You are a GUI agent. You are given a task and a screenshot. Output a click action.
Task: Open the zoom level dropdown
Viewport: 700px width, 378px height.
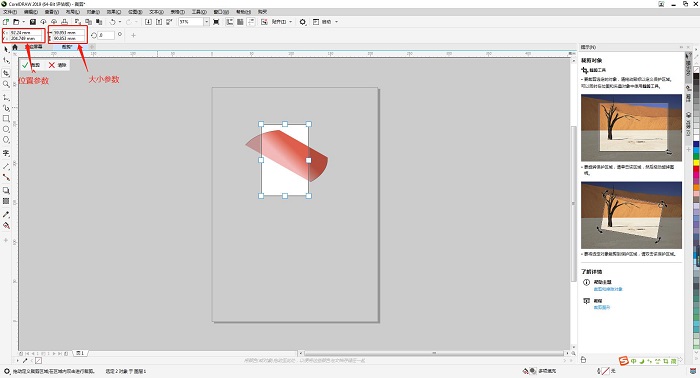click(x=206, y=21)
